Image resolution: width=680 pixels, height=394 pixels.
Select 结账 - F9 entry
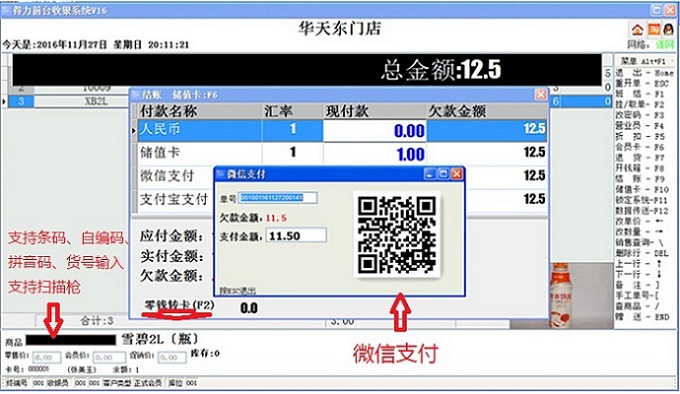click(x=640, y=179)
